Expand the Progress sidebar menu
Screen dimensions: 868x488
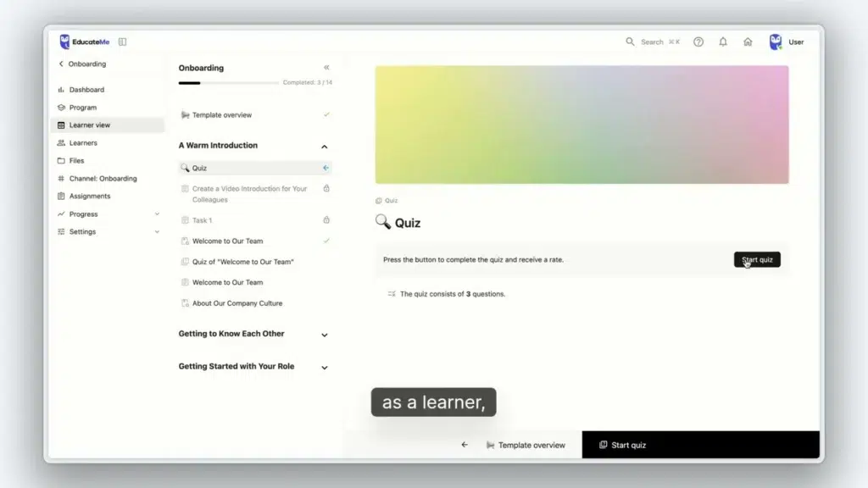(x=157, y=214)
